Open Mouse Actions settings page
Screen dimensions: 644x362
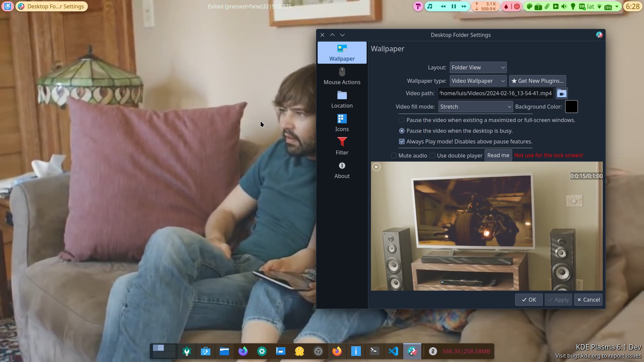pyautogui.click(x=342, y=76)
